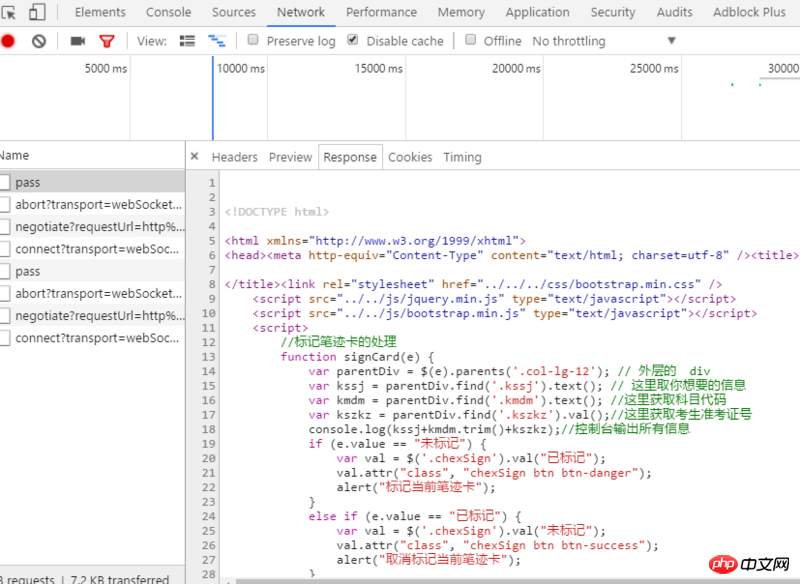Stop recording network log with red button
Screen dimensions: 800x584
click(8, 41)
